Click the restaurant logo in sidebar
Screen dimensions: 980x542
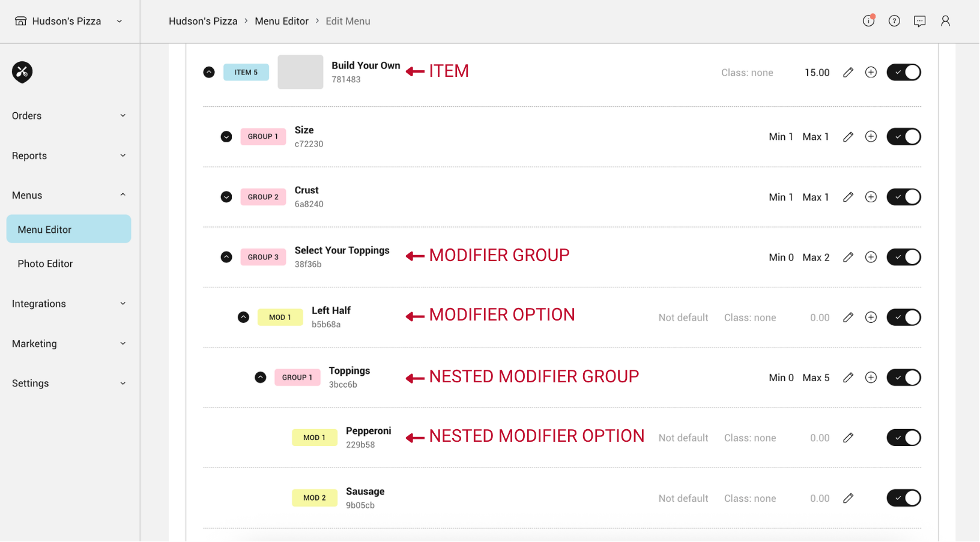click(22, 72)
